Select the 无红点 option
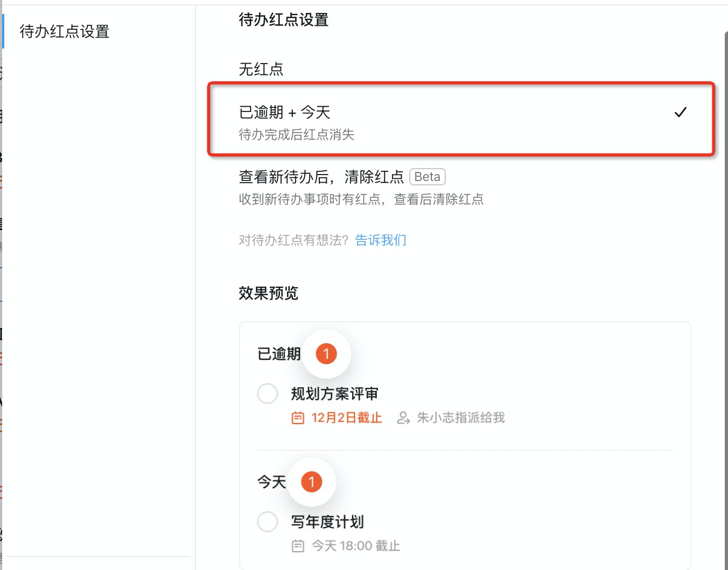This screenshot has width=728, height=570. pyautogui.click(x=261, y=69)
